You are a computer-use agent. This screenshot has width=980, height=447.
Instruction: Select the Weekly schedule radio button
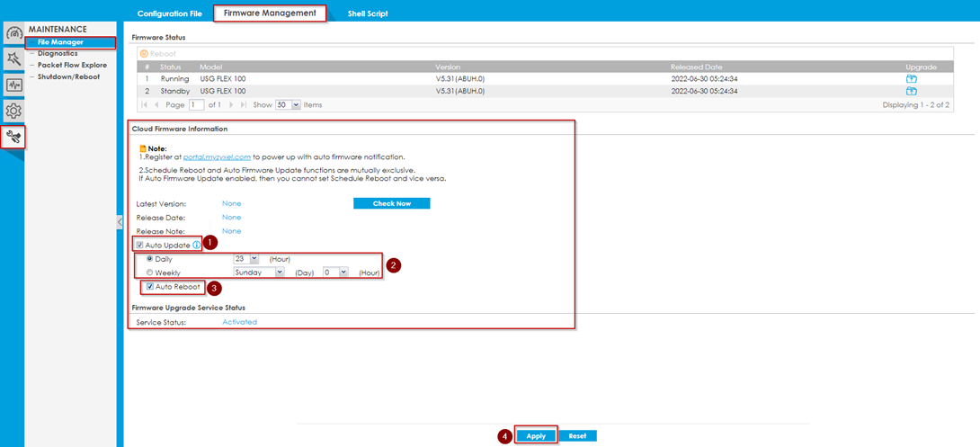148,272
